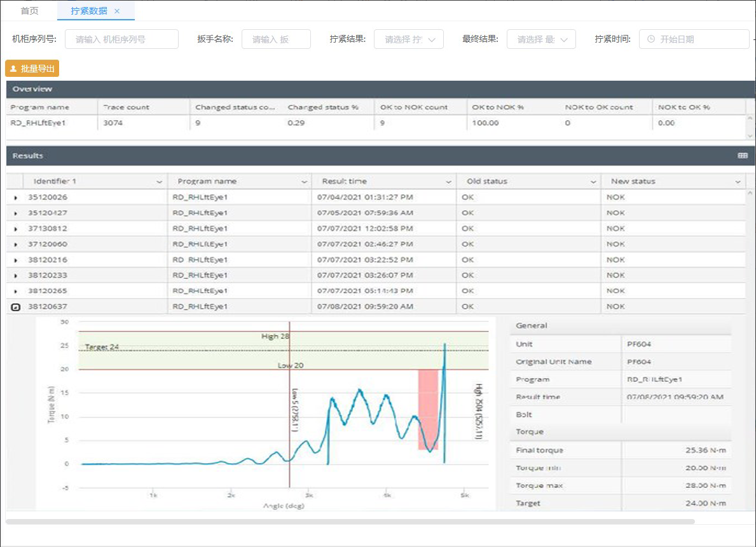Select identifier cell 35120026
Screen dimensions: 756x547
[x=48, y=197]
